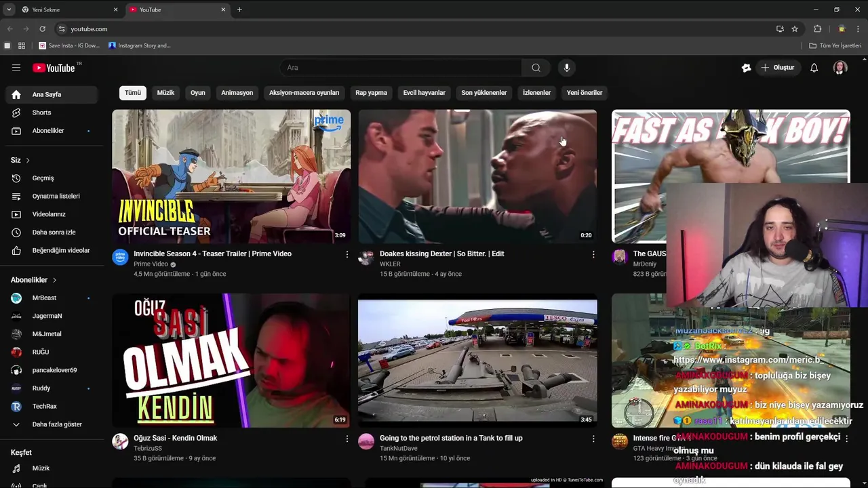
Task: Select the Müzik filter chip
Action: (x=165, y=93)
